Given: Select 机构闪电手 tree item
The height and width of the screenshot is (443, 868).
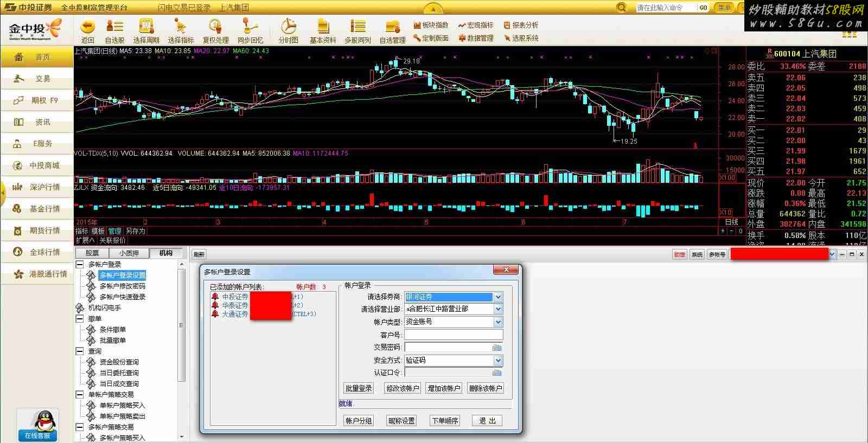Looking at the screenshot, I should point(105,308).
